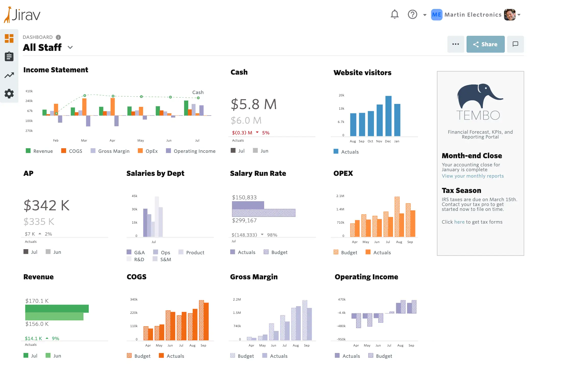This screenshot has height=368, width=588.
Task: Open the trending line plans icon
Action: pyautogui.click(x=9, y=75)
